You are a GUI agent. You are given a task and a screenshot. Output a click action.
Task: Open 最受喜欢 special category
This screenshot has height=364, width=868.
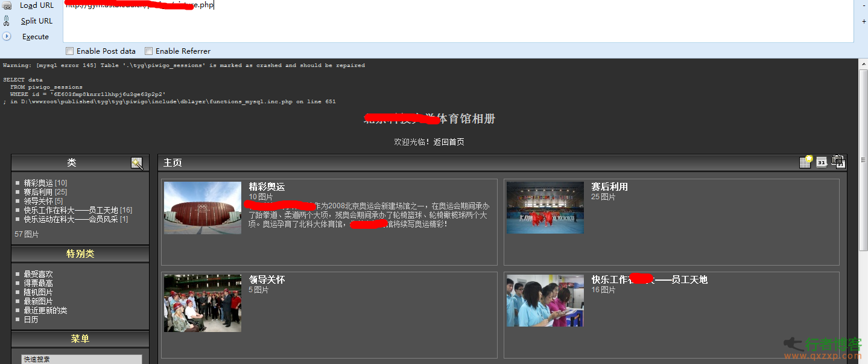click(39, 274)
